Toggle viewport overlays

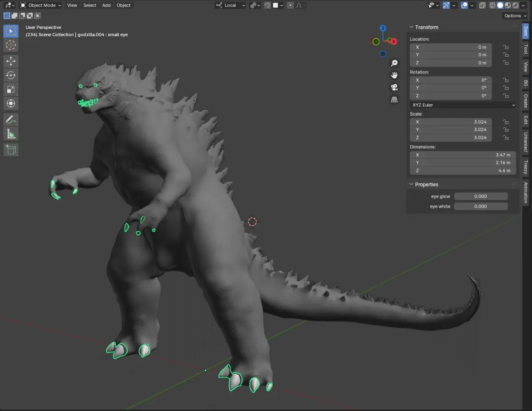[464, 5]
